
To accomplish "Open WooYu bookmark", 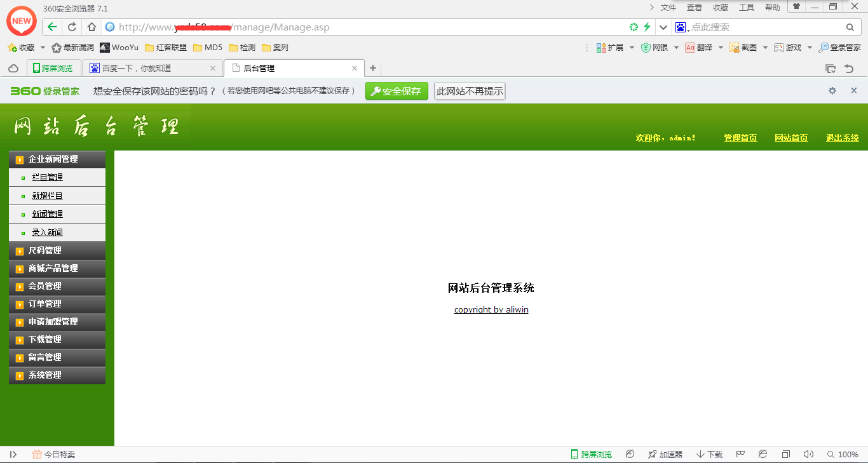I will [x=119, y=48].
